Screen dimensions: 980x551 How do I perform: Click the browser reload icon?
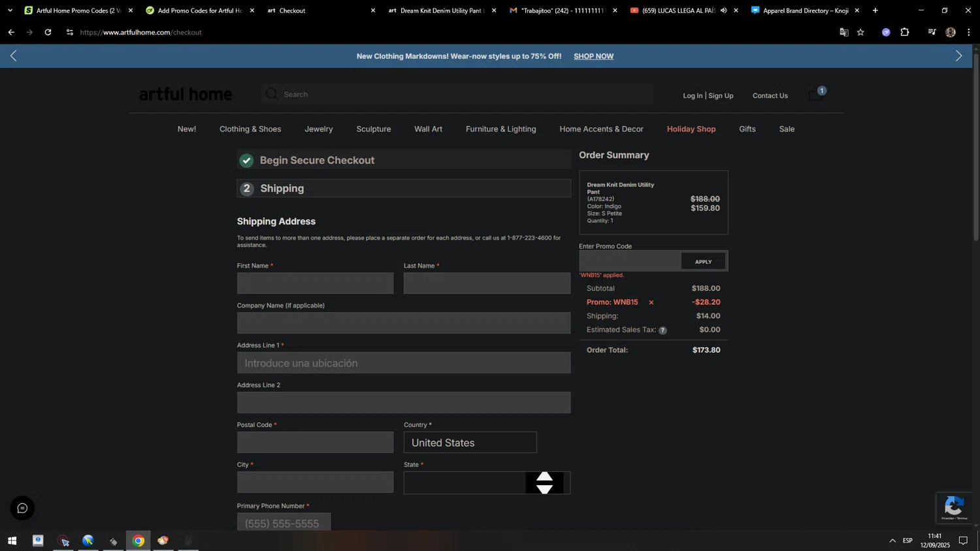(48, 32)
